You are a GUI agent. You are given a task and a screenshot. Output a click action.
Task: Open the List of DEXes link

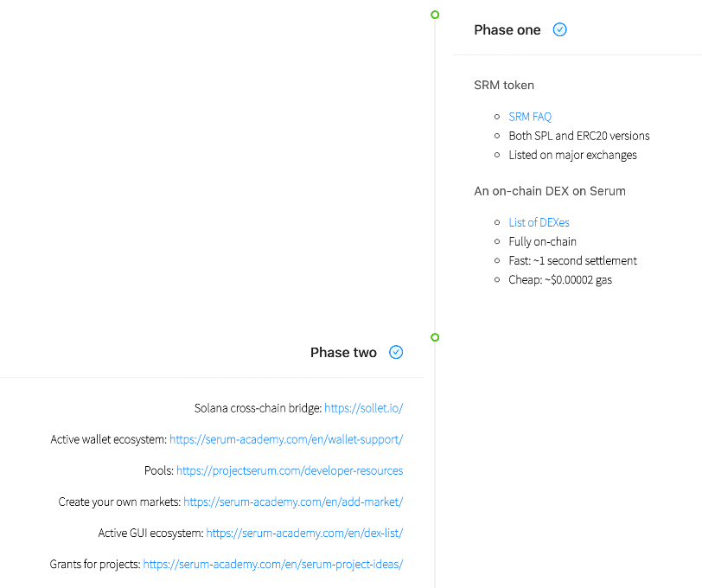click(x=539, y=222)
